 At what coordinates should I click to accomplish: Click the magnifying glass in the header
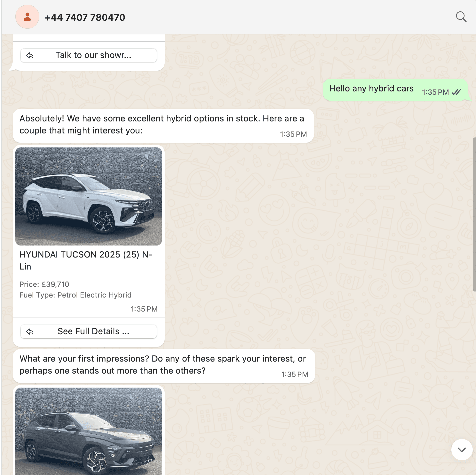pyautogui.click(x=461, y=16)
